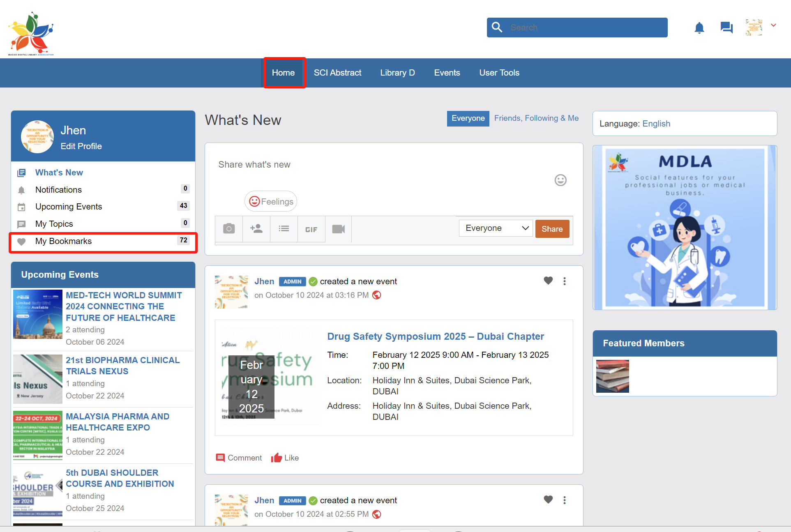Viewport: 791px width, 532px height.
Task: Add a GIF to post
Action: coord(311,229)
